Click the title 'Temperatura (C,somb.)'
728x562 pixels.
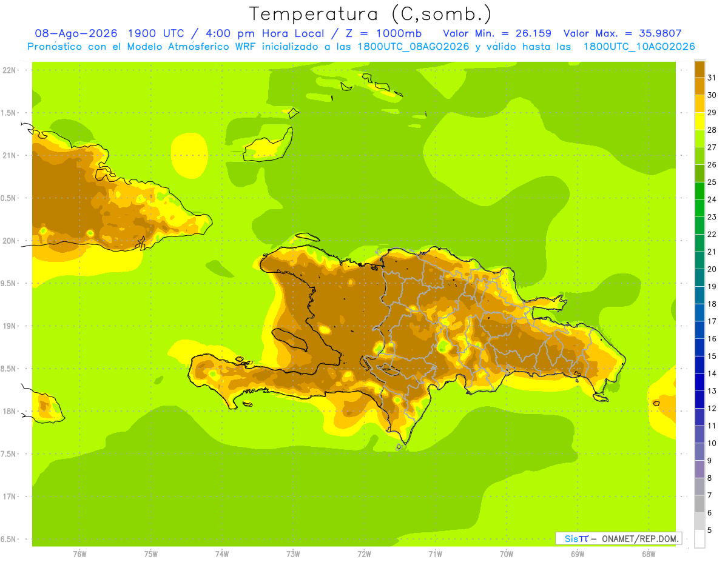pos(370,14)
